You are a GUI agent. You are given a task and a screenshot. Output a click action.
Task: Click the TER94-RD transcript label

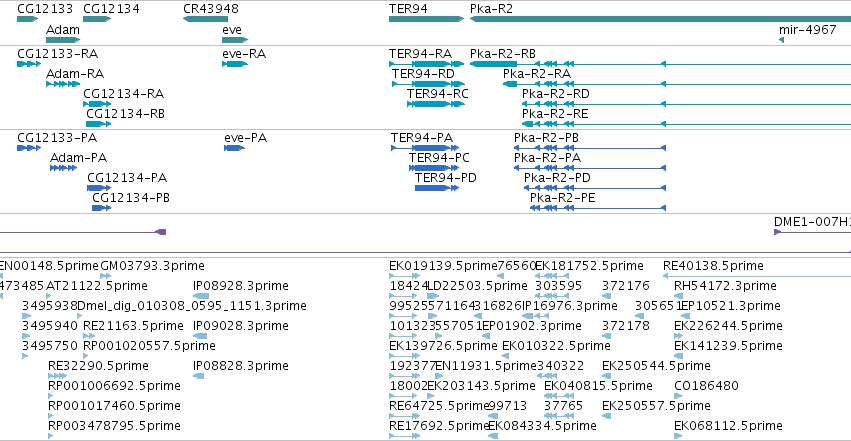[423, 74]
